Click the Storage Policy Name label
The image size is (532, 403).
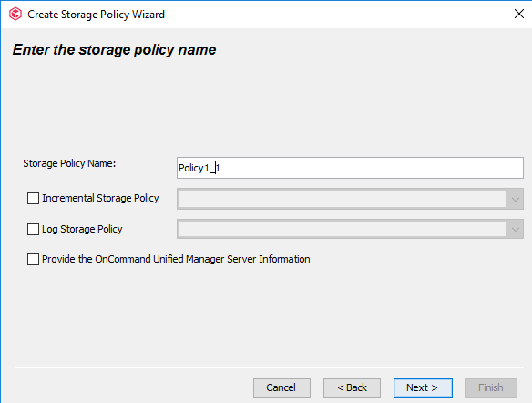click(x=69, y=163)
